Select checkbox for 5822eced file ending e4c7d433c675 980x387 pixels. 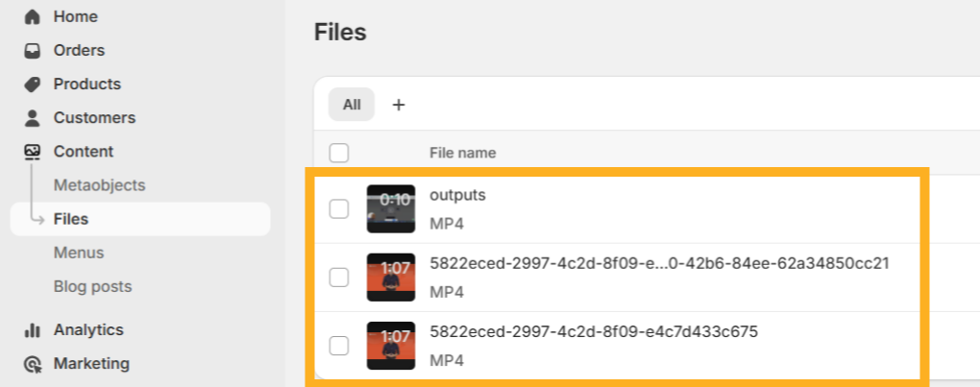(339, 346)
